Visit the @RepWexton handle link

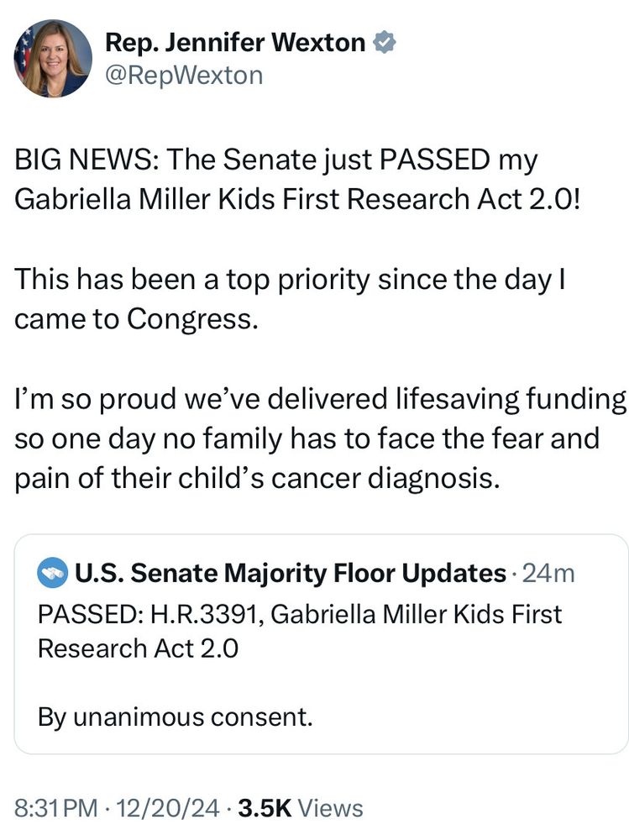pos(183,75)
